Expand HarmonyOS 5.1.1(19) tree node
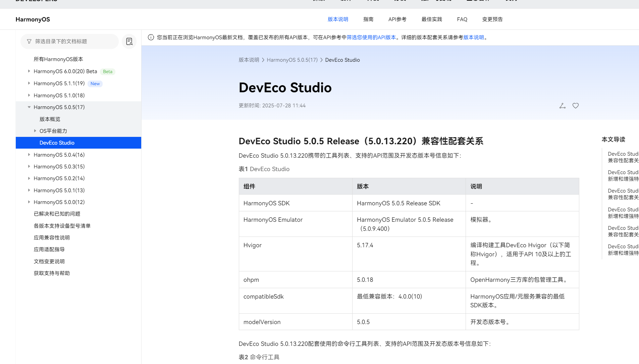Image resolution: width=639 pixels, height=364 pixels. pyautogui.click(x=29, y=83)
